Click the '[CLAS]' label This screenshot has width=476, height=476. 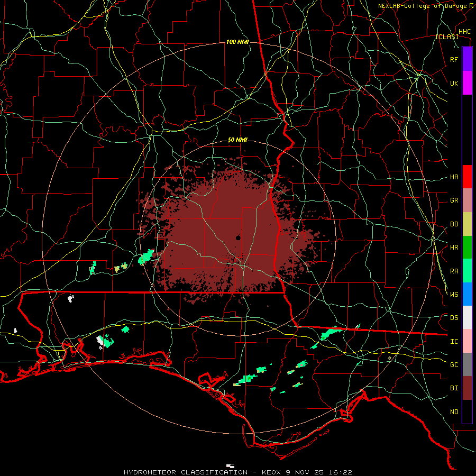click(447, 37)
